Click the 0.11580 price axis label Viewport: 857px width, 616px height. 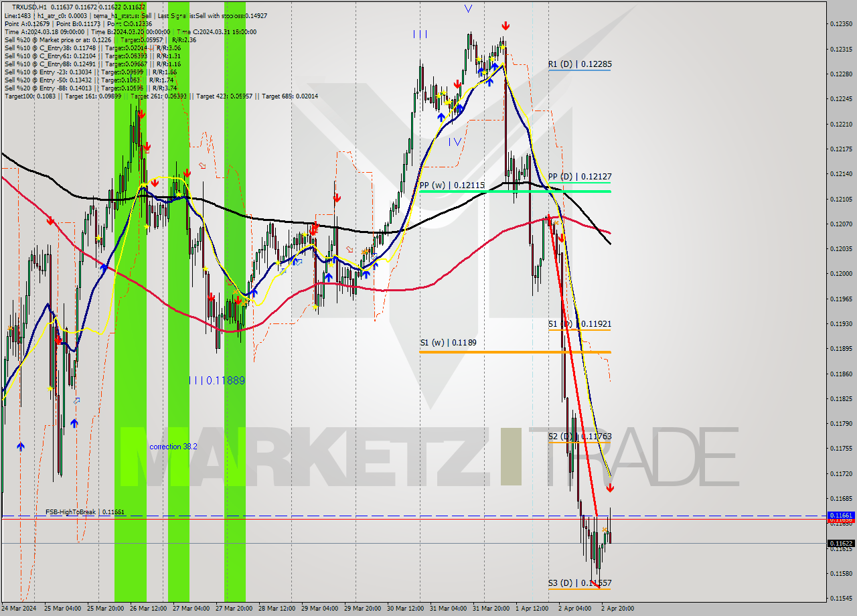(x=841, y=573)
